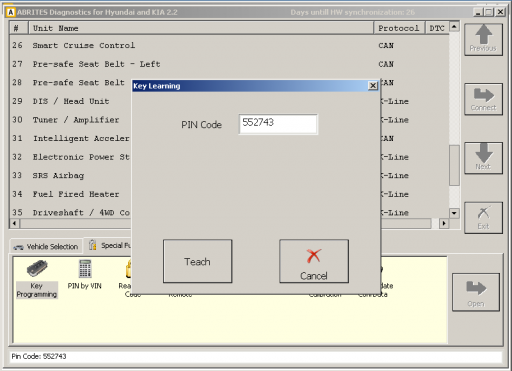Click the Open arrow button

476,292
